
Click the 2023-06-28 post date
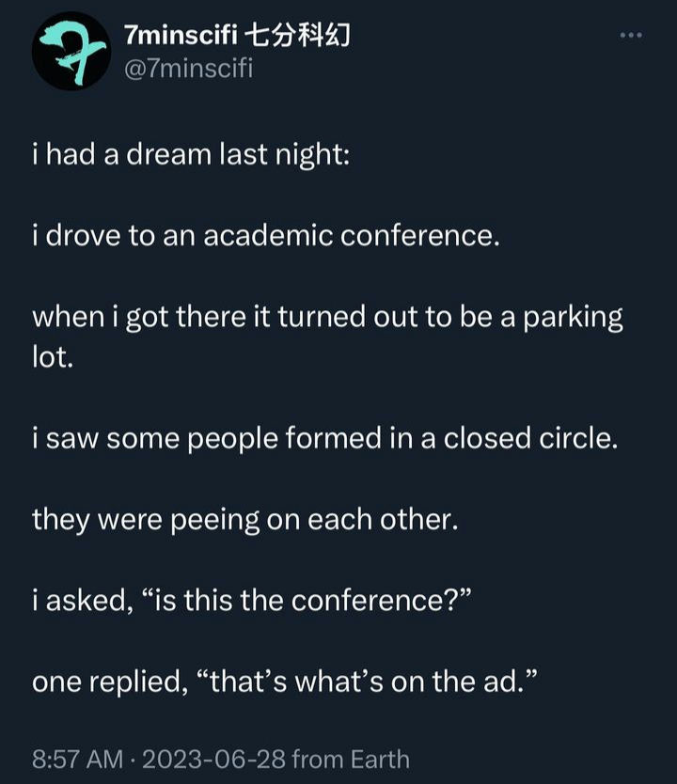pyautogui.click(x=213, y=759)
